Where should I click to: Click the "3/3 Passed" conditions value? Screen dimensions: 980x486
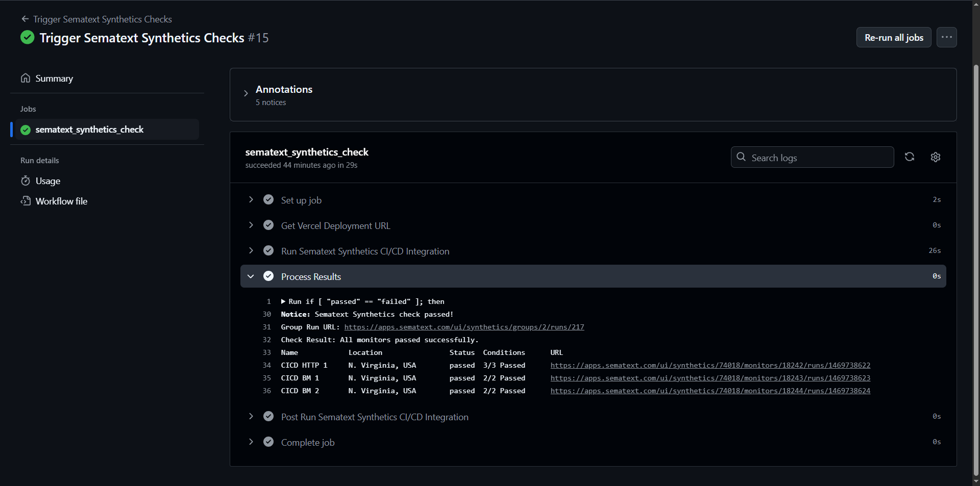click(504, 365)
